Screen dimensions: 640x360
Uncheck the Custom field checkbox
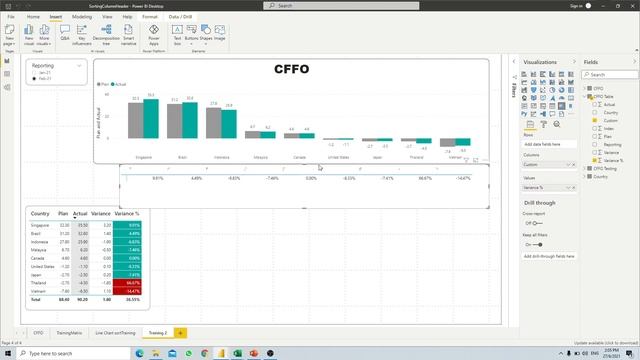(595, 120)
